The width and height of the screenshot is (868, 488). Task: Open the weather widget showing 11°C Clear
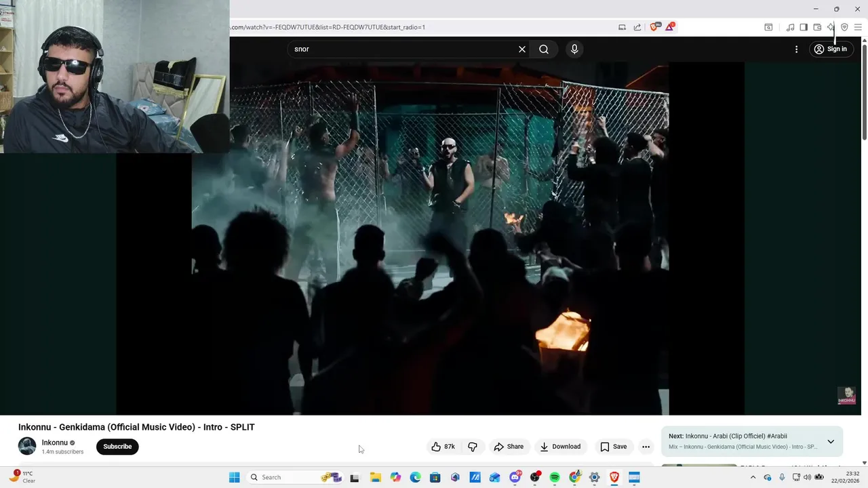[x=22, y=477]
